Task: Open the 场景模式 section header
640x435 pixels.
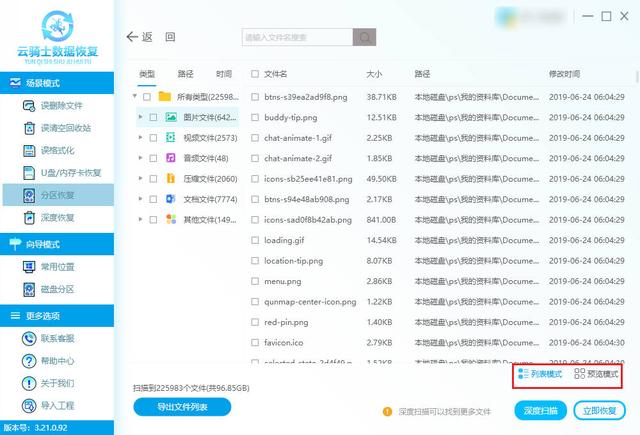Action: [x=57, y=83]
